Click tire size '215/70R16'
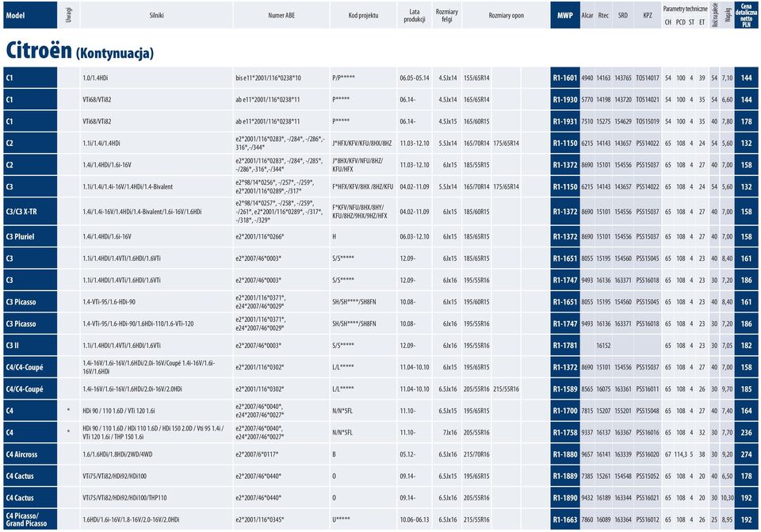This screenshot has height=532, width=761. click(476, 454)
